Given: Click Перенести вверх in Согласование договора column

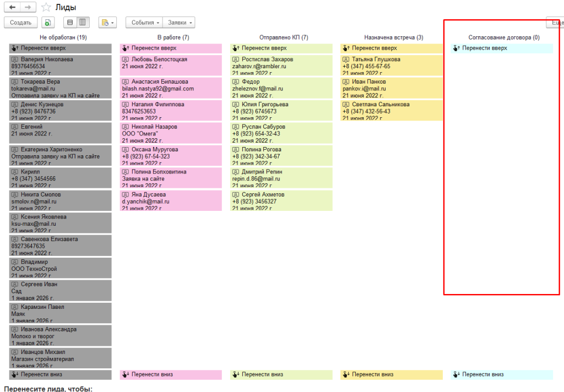Looking at the screenshot, I should point(502,48).
